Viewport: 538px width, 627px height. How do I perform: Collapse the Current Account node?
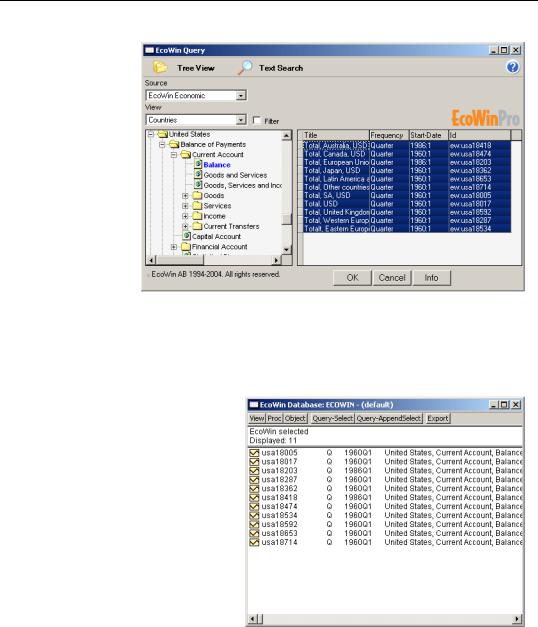pos(174,155)
